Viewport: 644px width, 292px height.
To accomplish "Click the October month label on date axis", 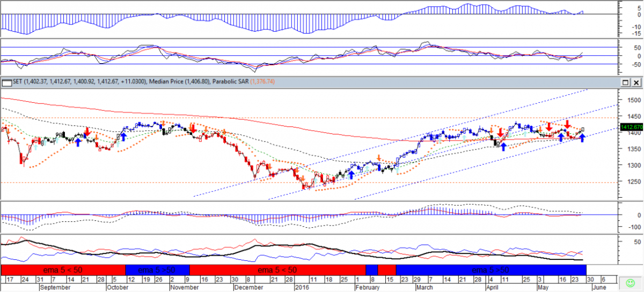I will (x=118, y=287).
